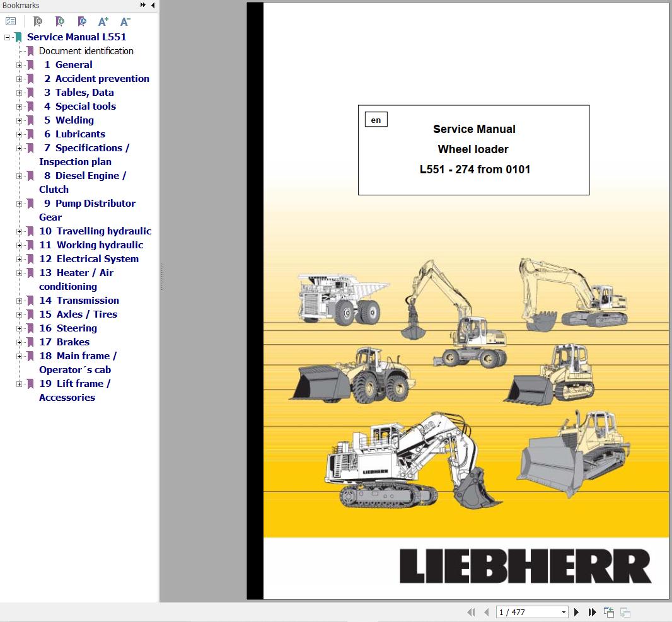
Task: Click the LIEBHERR logo on the page
Action: pos(525,566)
